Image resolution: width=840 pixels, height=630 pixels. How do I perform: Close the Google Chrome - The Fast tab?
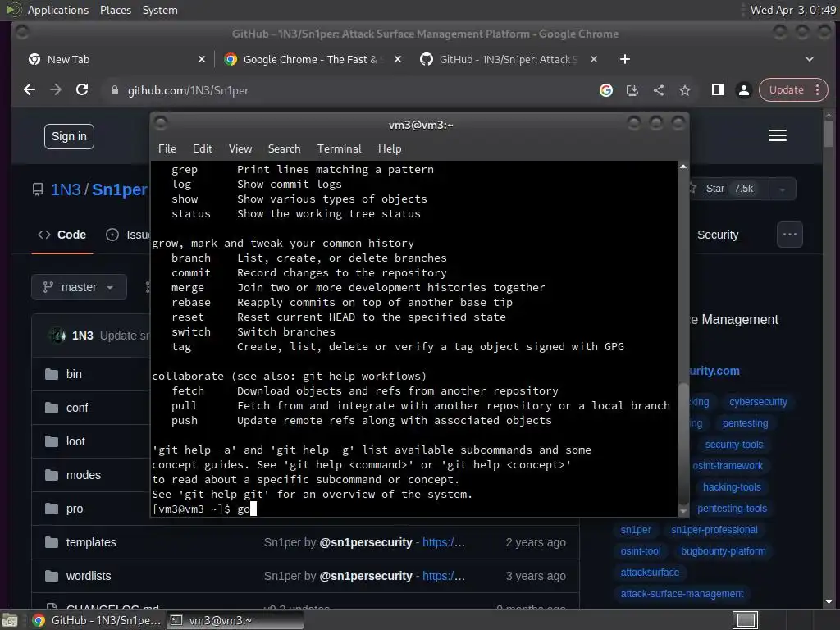click(x=398, y=59)
